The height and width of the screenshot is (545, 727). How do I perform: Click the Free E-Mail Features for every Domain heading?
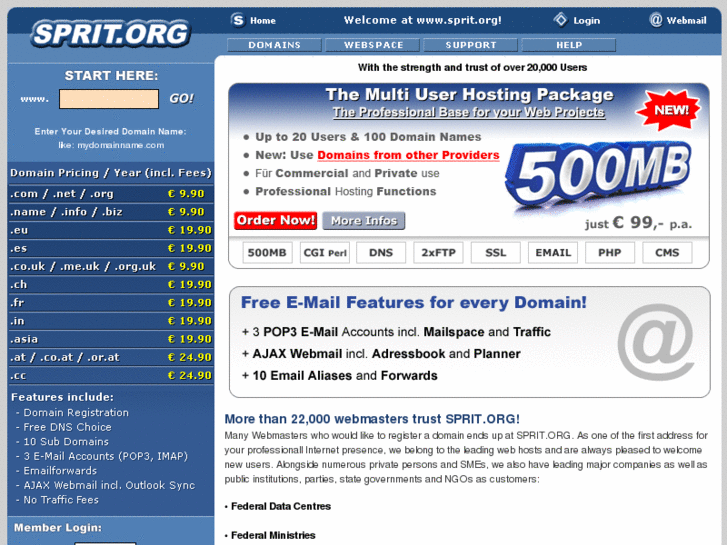click(x=414, y=303)
